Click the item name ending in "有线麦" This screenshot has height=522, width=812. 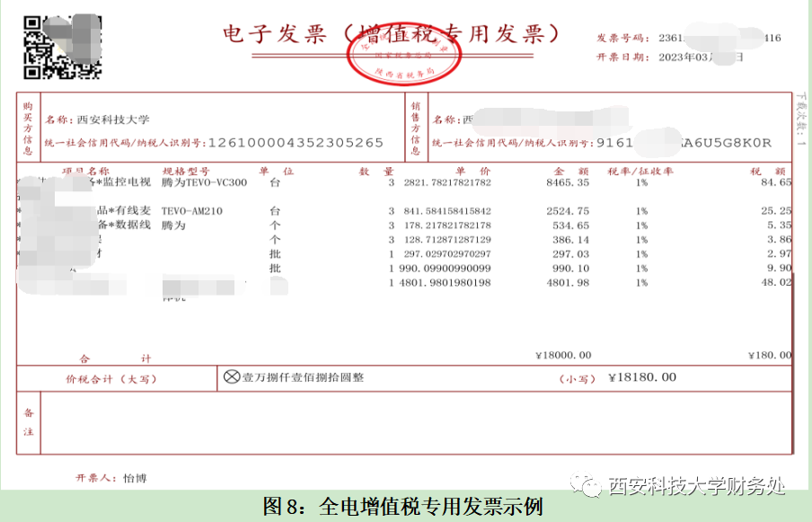(124, 210)
